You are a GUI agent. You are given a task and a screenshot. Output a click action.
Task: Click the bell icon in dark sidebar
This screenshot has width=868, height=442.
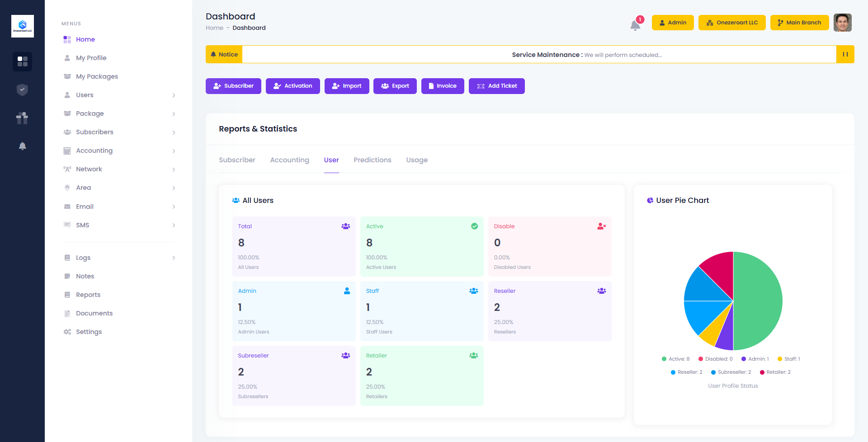(22, 146)
